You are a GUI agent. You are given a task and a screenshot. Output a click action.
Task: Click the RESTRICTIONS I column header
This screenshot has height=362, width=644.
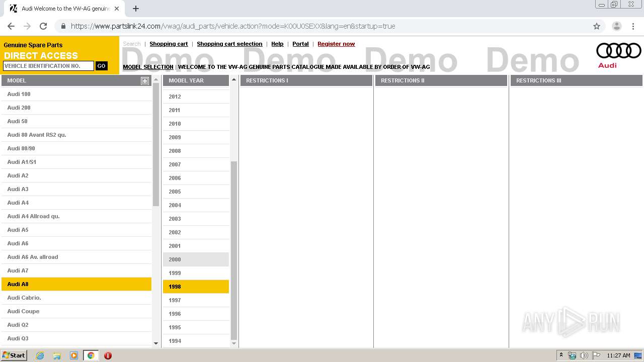coord(306,80)
